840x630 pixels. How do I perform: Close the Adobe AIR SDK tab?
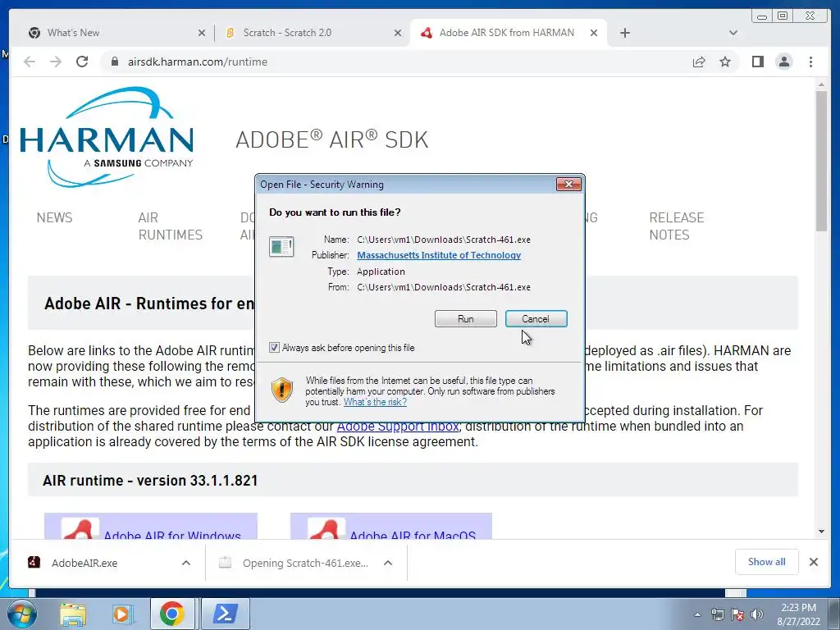594,33
